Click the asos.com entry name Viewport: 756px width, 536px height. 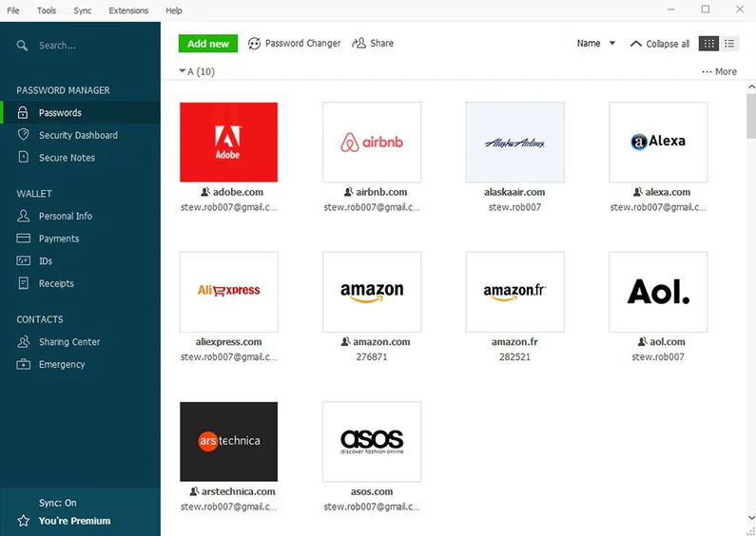coord(371,491)
